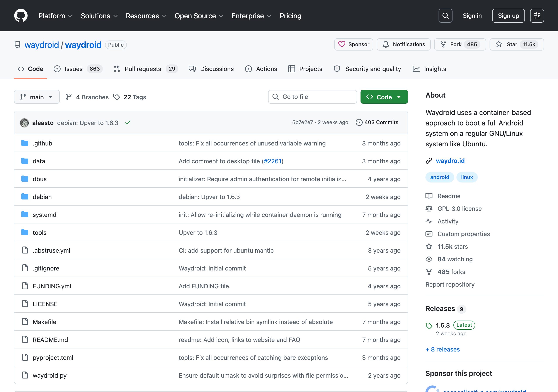Viewport: 558px width, 392px height.
Task: Open the pyproject.toml file
Action: [x=53, y=358]
